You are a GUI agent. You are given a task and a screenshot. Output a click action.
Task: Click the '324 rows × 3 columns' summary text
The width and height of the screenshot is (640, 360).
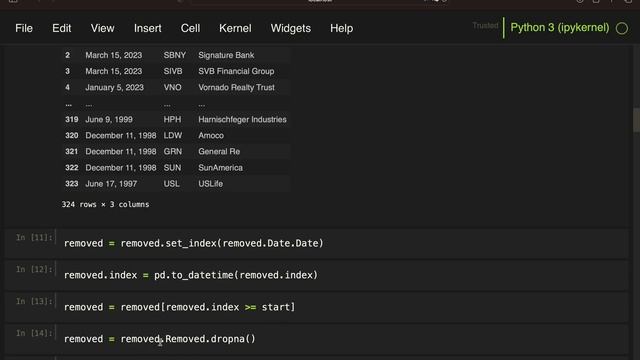click(x=105, y=204)
